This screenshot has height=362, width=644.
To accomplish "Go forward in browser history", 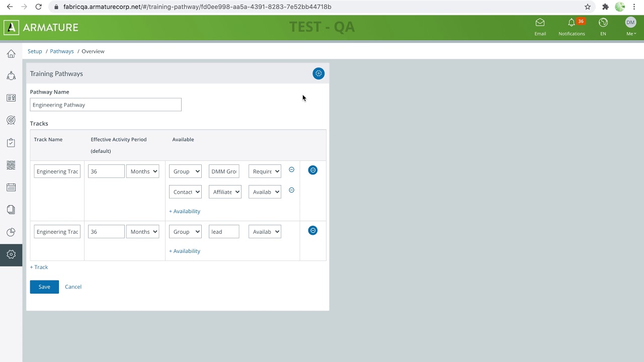I will tap(24, 7).
